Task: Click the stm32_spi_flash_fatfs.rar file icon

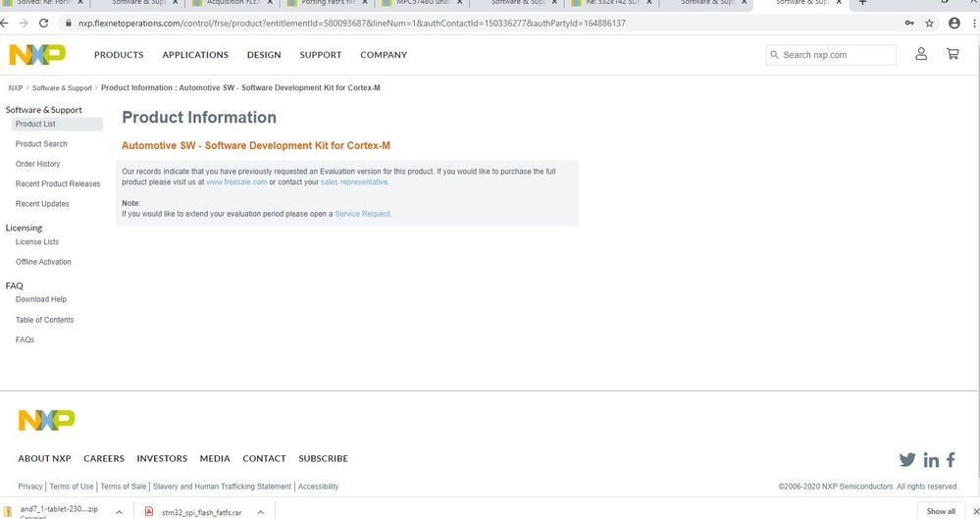Action: tap(149, 511)
